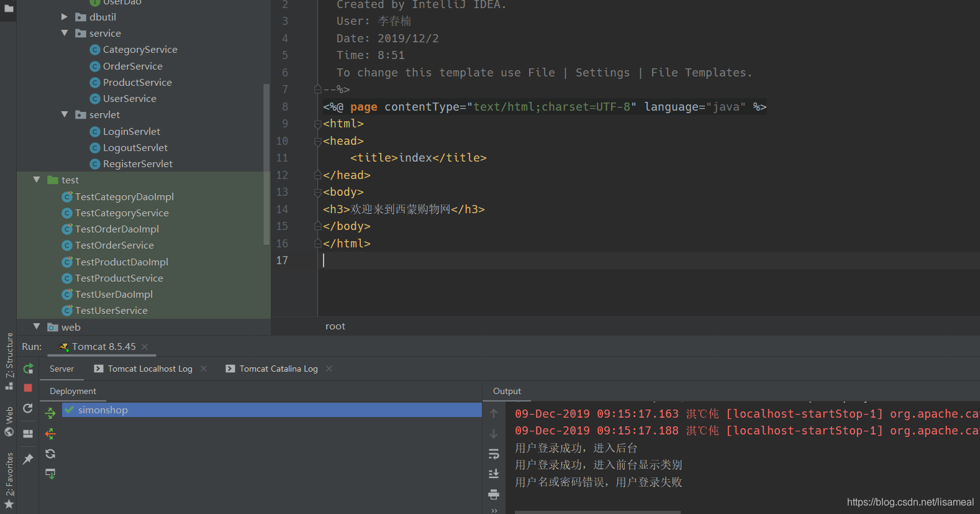980x514 pixels.
Task: Open the Favorites tool window
Action: tap(9, 480)
